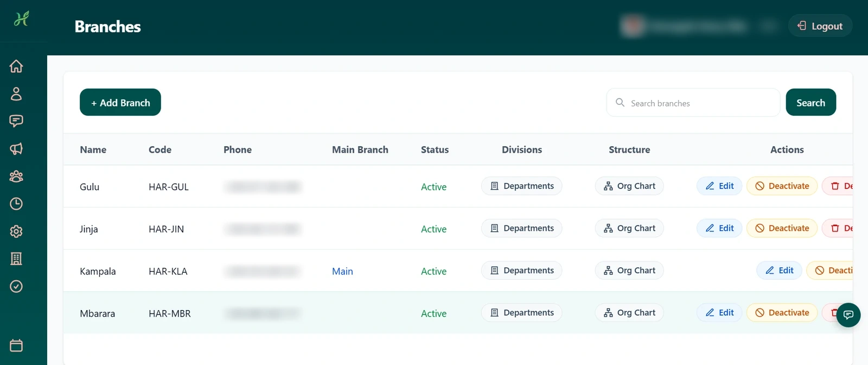The height and width of the screenshot is (365, 868).
Task: Deactivate the Mbarara branch
Action: pos(782,313)
